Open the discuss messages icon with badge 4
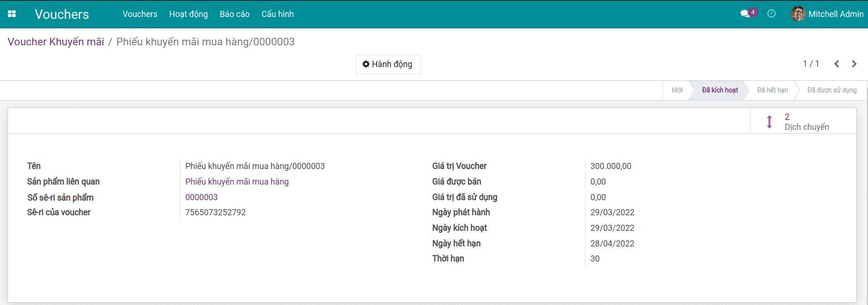Image resolution: width=868 pixels, height=305 pixels. [748, 14]
